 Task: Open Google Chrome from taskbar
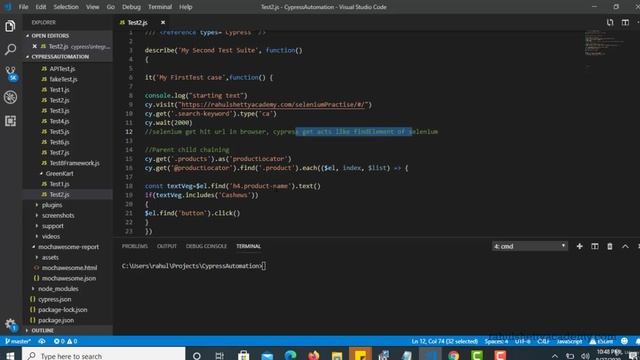click(453, 356)
